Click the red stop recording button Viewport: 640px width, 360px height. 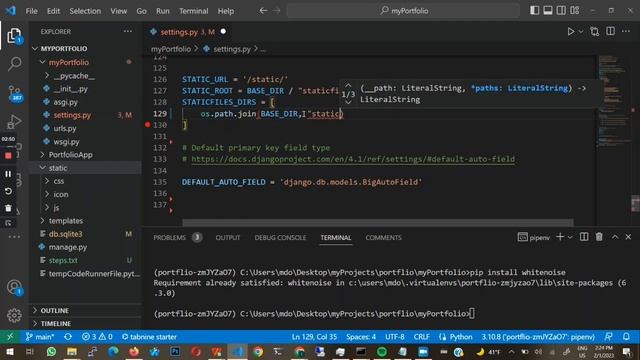[8, 156]
